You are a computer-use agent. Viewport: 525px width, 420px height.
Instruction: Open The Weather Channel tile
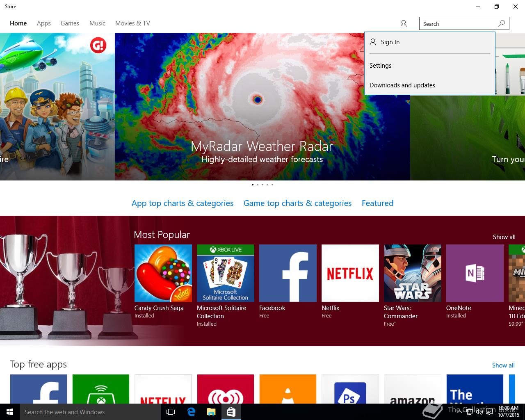pyautogui.click(x=475, y=389)
